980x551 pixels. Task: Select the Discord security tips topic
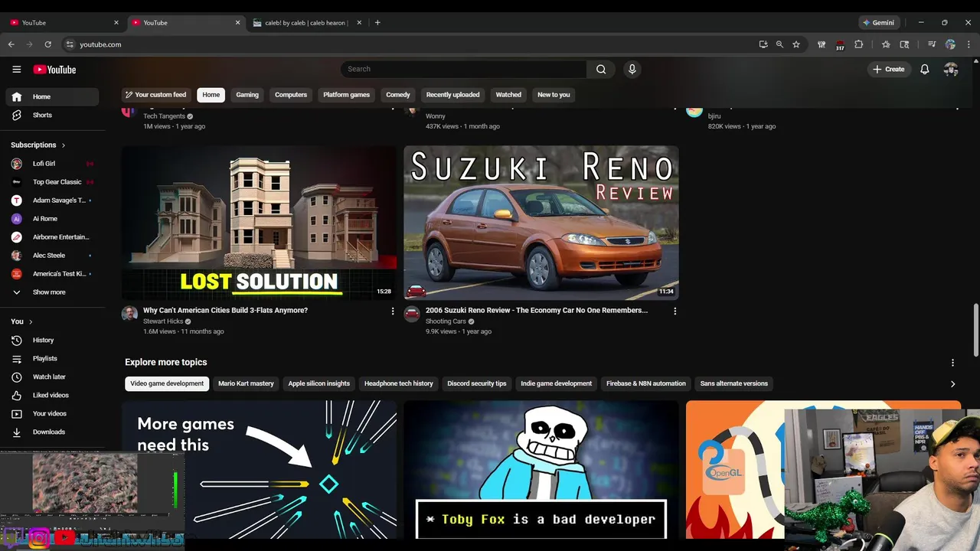pos(477,383)
